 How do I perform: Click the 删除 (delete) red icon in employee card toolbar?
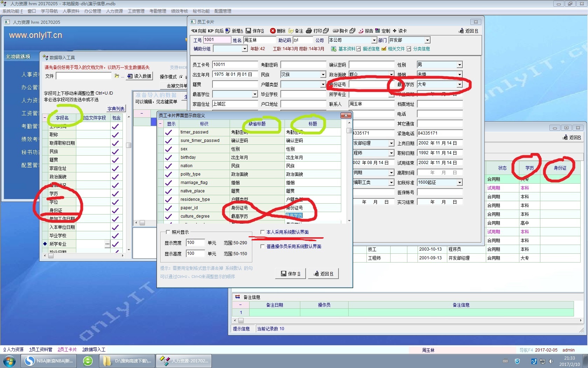pos(273,31)
